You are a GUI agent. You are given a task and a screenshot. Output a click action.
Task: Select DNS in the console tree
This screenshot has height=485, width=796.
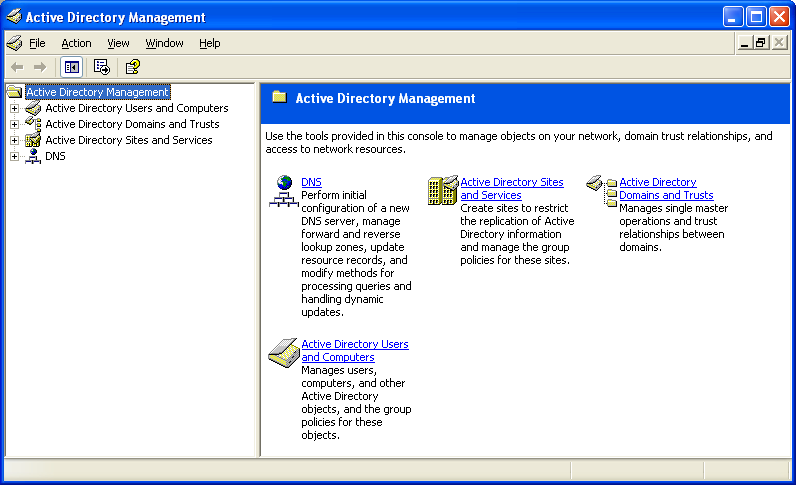point(55,156)
